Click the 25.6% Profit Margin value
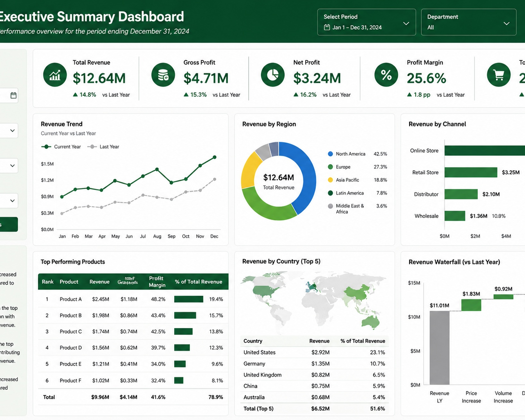This screenshot has height=420, width=525. point(427,78)
